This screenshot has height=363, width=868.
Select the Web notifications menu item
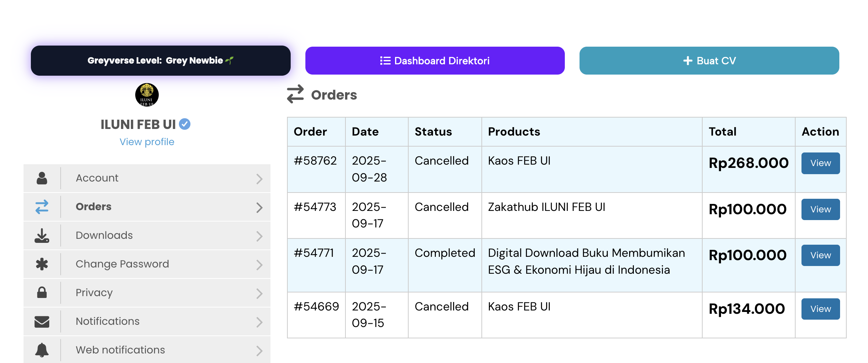point(120,350)
